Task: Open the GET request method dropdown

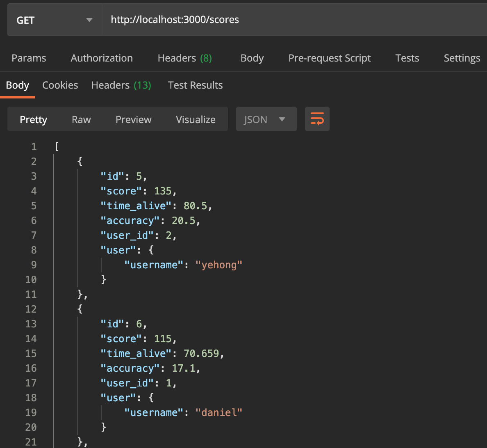Action: tap(53, 19)
